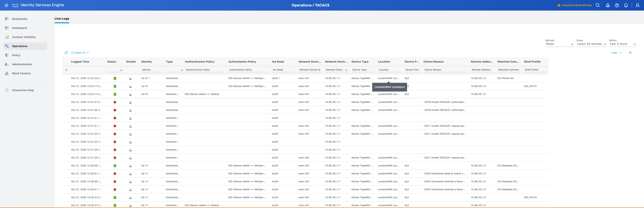
Task: Click IOS_Priv15 in the 12:33:17.5 row
Action: coord(530,86)
